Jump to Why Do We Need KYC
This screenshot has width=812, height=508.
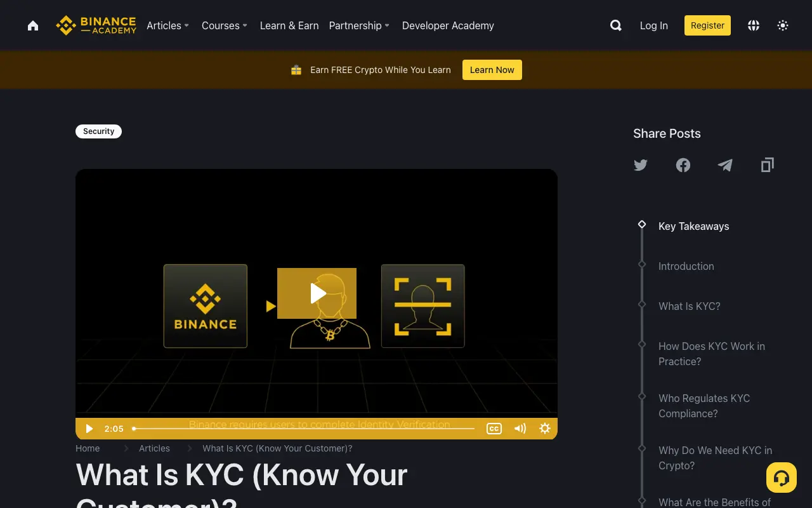tap(715, 458)
